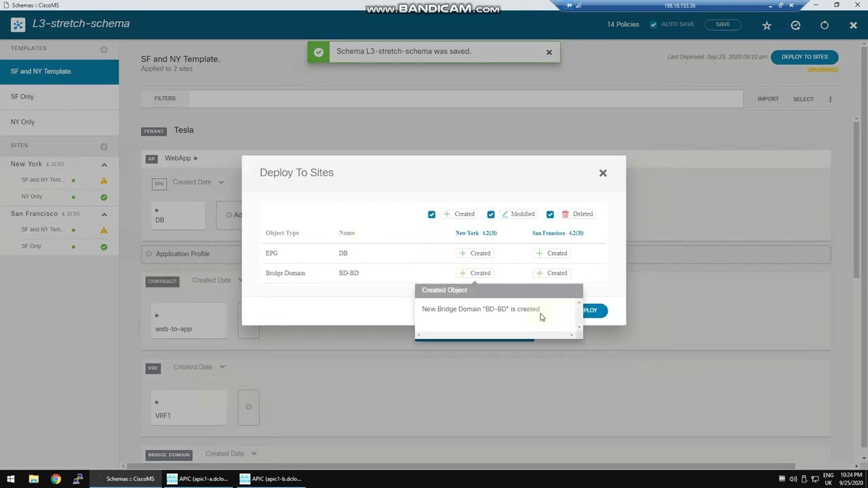The width and height of the screenshot is (868, 488).
Task: Collapse the San Francisco site group
Action: click(104, 214)
